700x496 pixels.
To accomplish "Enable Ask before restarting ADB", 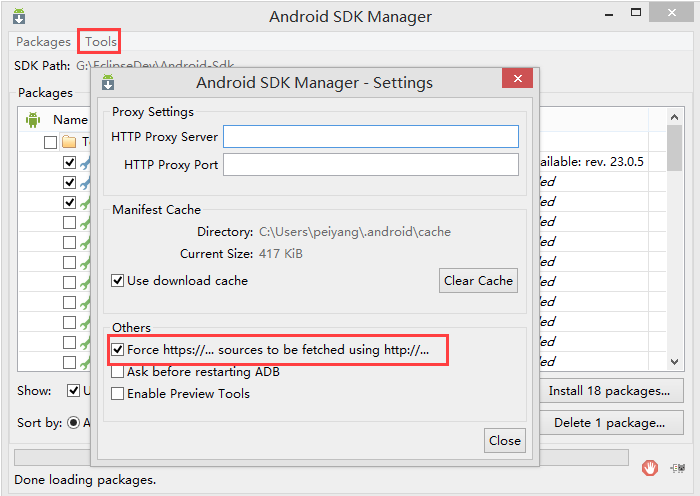I will pos(117,371).
